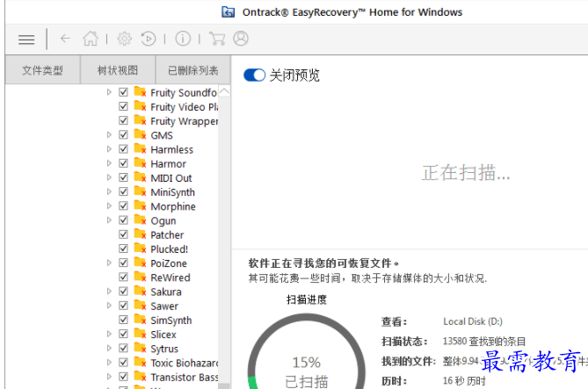Image resolution: width=588 pixels, height=389 pixels.
Task: Expand the Fruity Soundfo tree node
Action: [109, 92]
